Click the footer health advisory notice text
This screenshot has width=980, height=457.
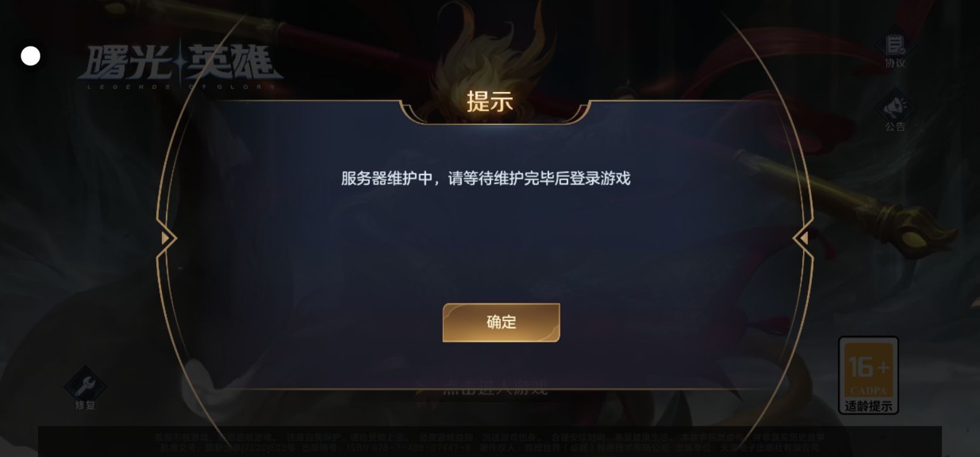click(489, 442)
